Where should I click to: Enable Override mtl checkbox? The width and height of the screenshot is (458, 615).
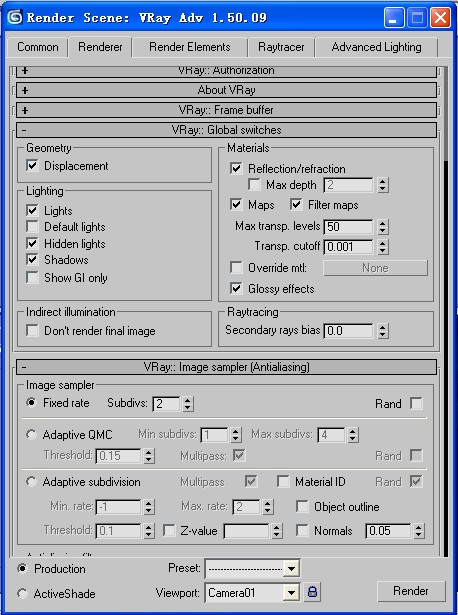point(236,267)
